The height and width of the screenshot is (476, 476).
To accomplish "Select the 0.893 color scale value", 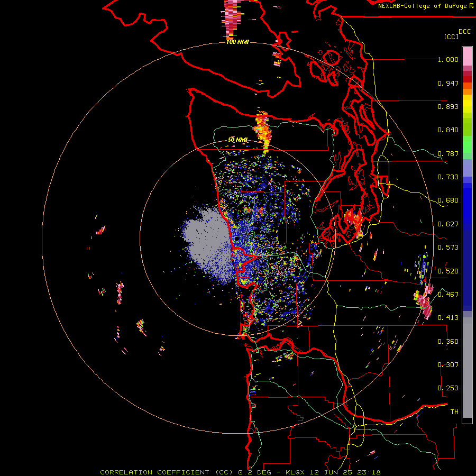I will (448, 106).
